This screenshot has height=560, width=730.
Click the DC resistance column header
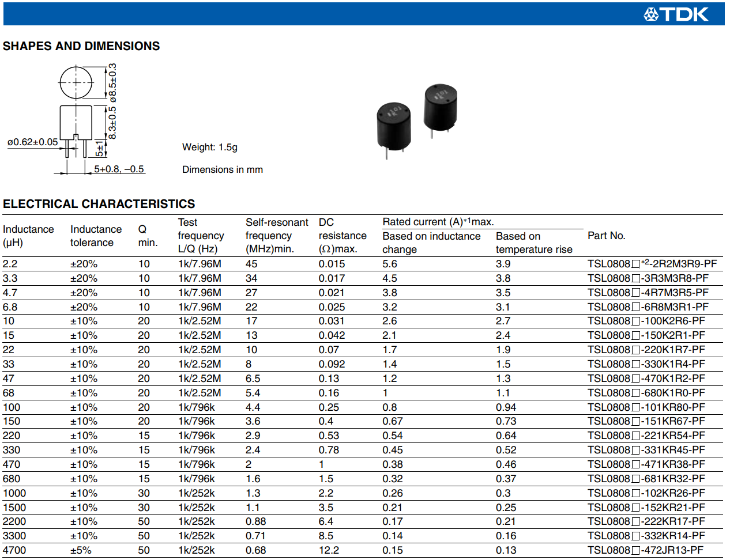[x=342, y=236]
